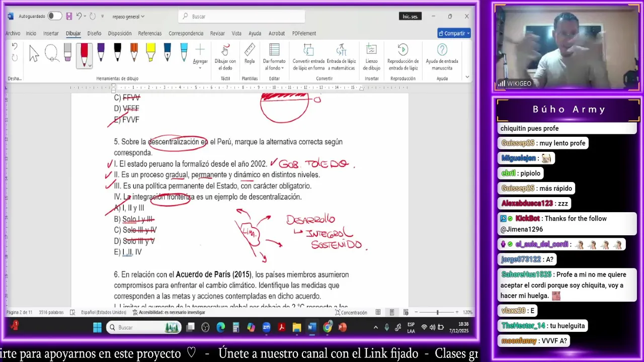Switch to print layout view icon
Viewport: 644px width, 362px height.
(x=391, y=312)
